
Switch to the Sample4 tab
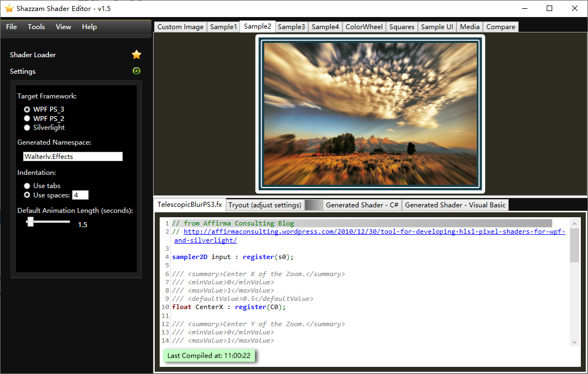coord(325,27)
